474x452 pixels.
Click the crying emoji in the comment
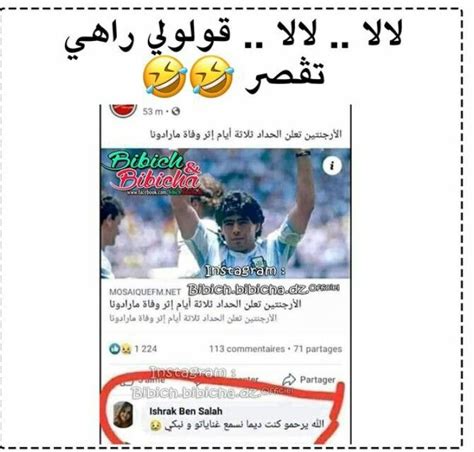(155, 425)
